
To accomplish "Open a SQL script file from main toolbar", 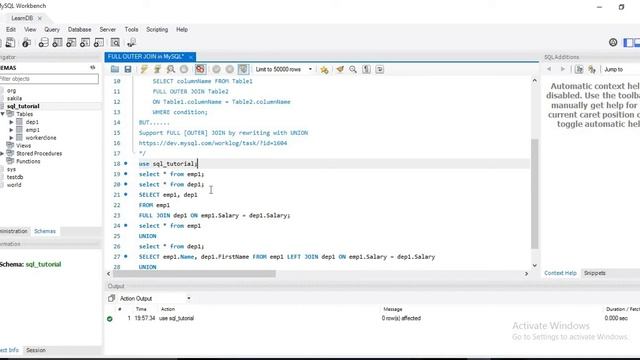I will tap(10, 42).
